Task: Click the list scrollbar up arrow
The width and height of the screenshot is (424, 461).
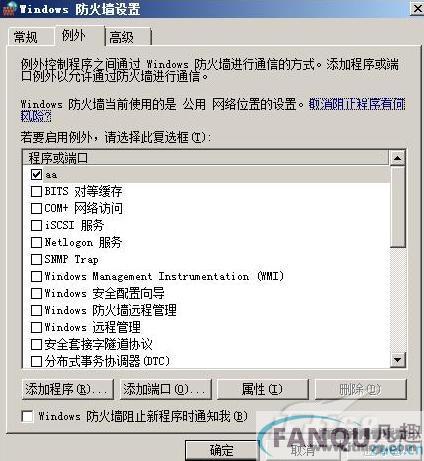Action: pos(397,158)
